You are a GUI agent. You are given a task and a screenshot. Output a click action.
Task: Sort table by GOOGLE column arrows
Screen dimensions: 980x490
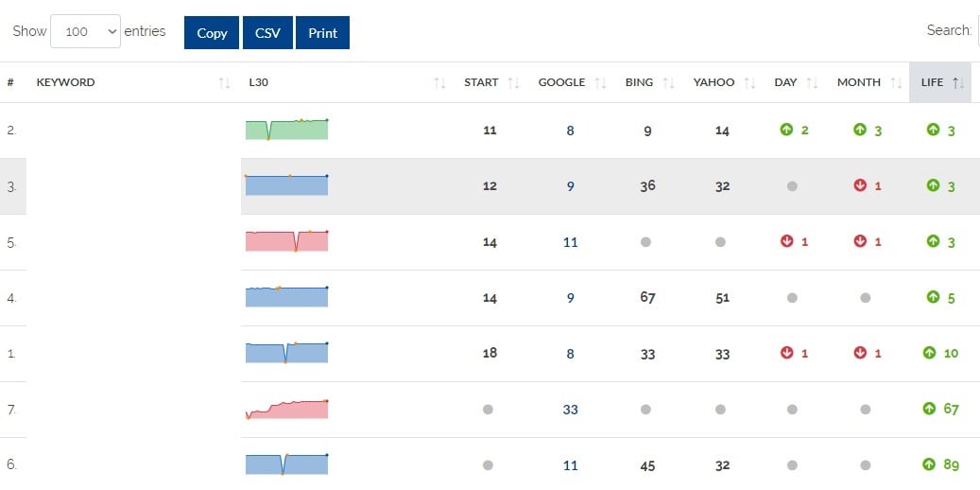pyautogui.click(x=600, y=83)
